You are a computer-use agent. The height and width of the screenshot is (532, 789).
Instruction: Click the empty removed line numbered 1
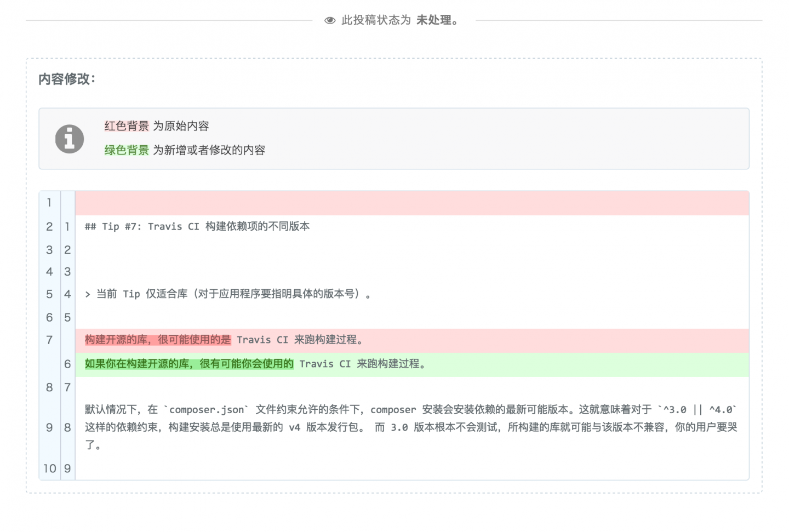point(412,203)
